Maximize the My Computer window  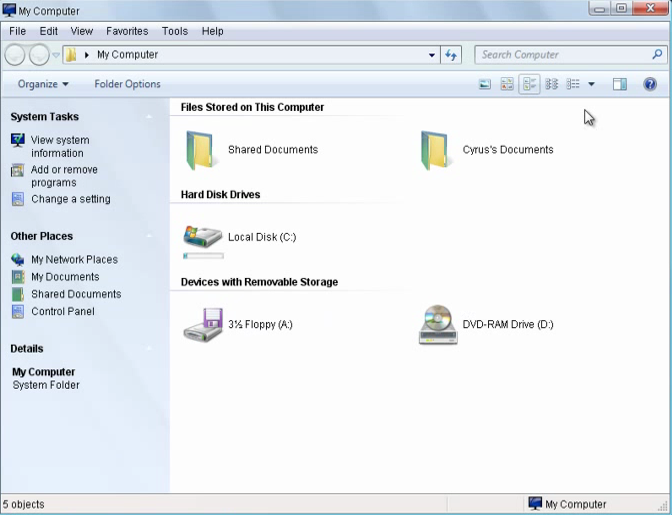[621, 9]
